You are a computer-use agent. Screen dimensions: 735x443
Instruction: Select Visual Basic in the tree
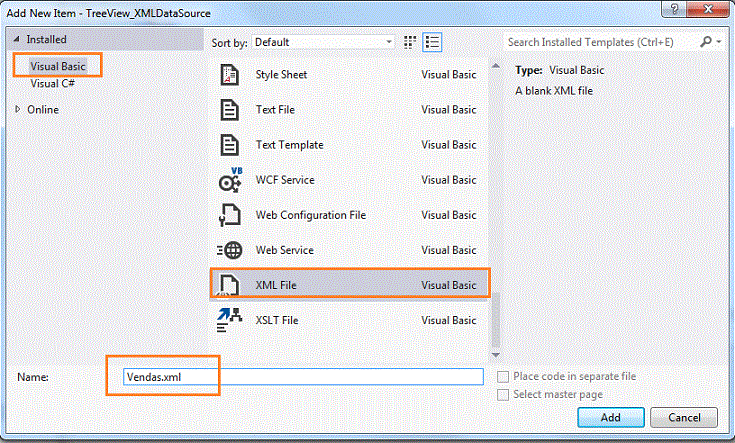tap(58, 66)
